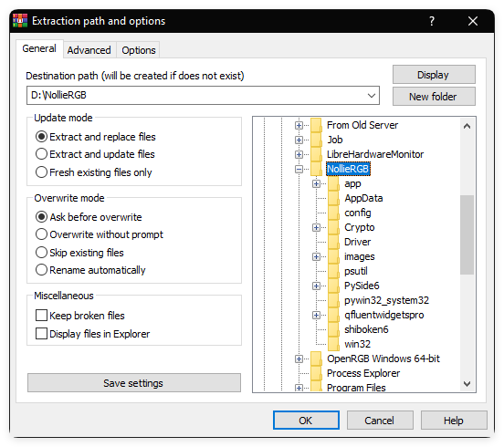504x447 pixels.
Task: Click the New folder button
Action: coord(434,97)
